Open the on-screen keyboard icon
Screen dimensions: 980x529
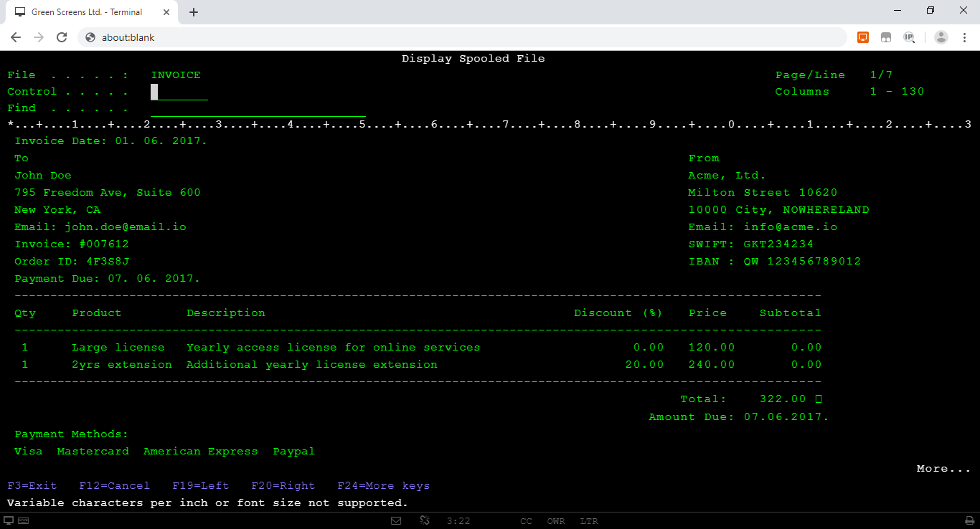(23, 521)
